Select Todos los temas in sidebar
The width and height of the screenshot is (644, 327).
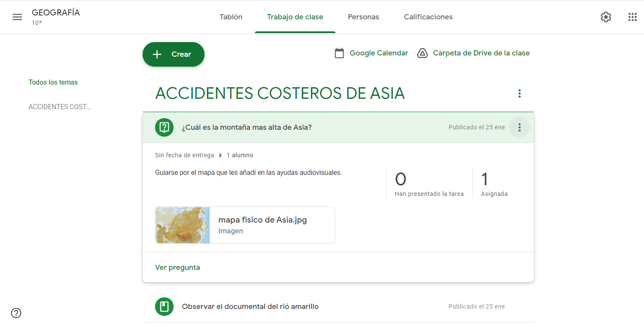click(x=53, y=82)
